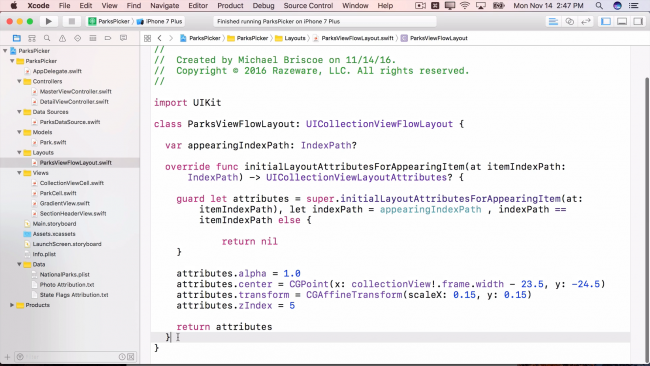650x366 pixels.
Task: Collapse the ParksPicker group folder
Action: point(12,61)
